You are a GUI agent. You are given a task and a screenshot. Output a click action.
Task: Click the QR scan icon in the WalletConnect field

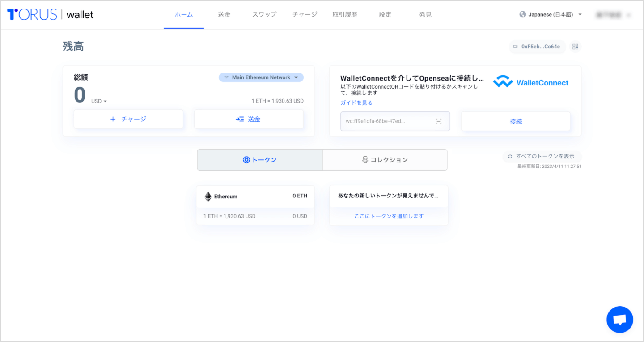pyautogui.click(x=439, y=121)
